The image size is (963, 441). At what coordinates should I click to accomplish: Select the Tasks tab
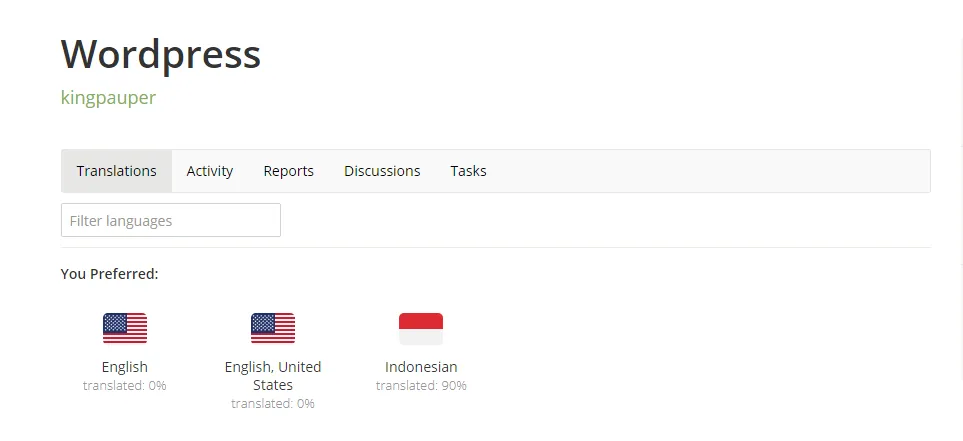point(468,171)
